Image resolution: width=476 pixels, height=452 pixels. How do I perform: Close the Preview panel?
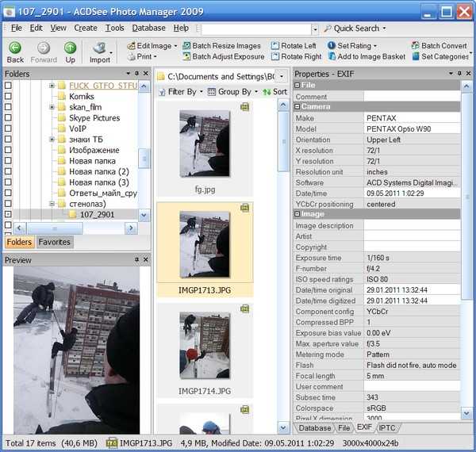tap(146, 259)
